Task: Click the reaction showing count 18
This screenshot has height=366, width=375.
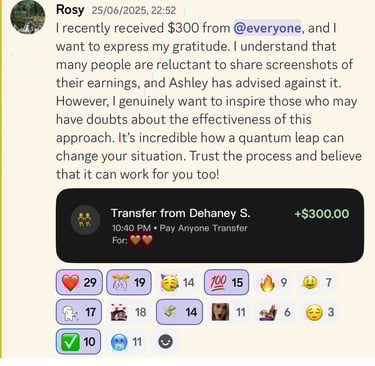Action: [x=128, y=312]
